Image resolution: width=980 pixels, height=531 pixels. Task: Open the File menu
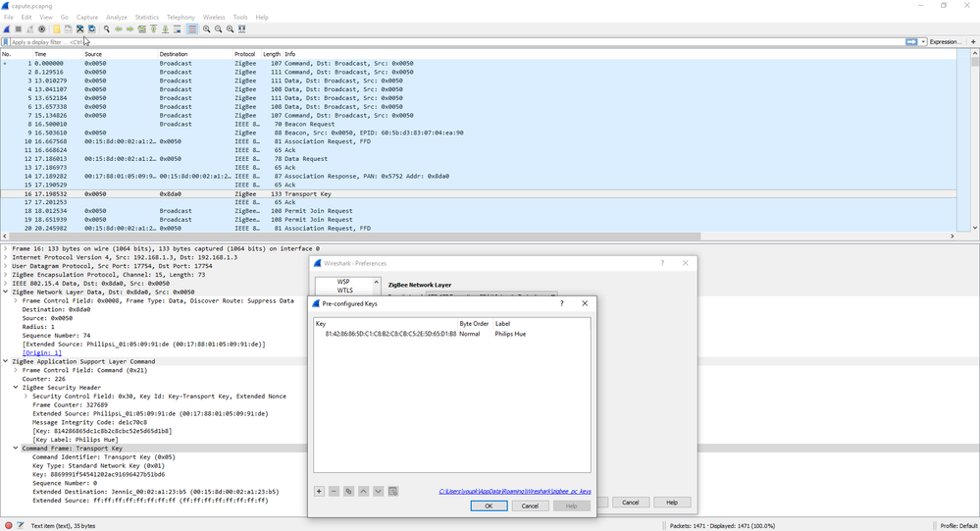(9, 17)
